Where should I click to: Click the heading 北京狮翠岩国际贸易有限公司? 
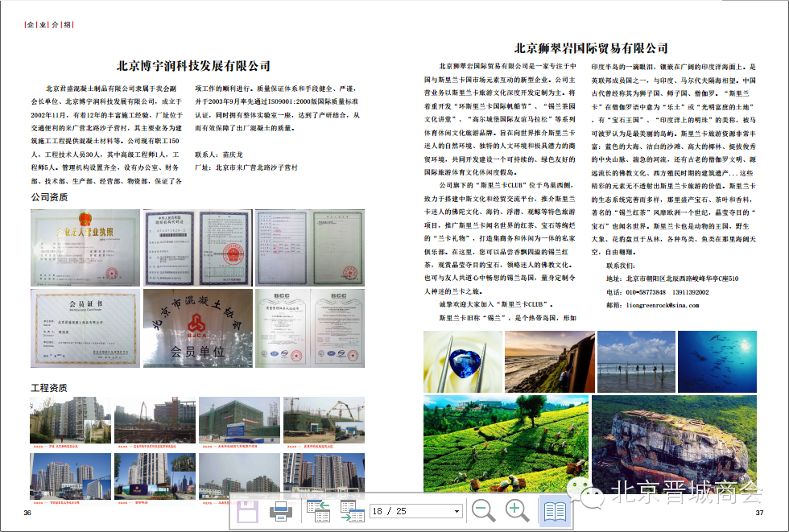[591, 48]
